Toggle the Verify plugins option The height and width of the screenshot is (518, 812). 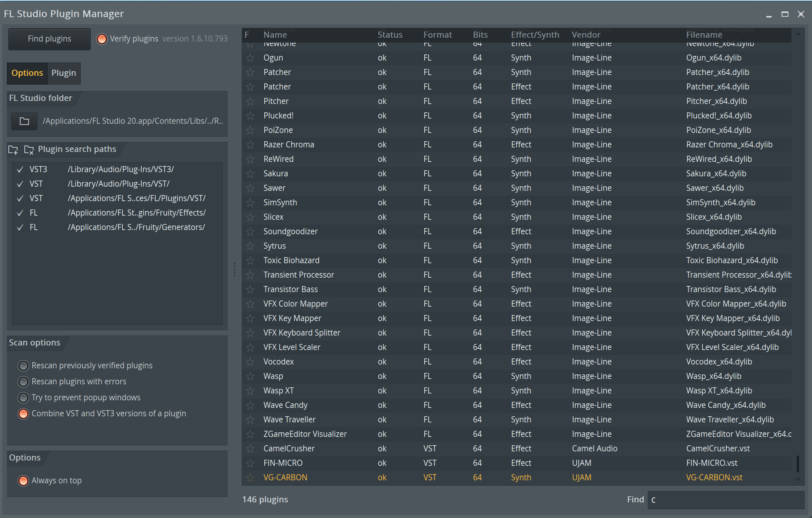[102, 39]
